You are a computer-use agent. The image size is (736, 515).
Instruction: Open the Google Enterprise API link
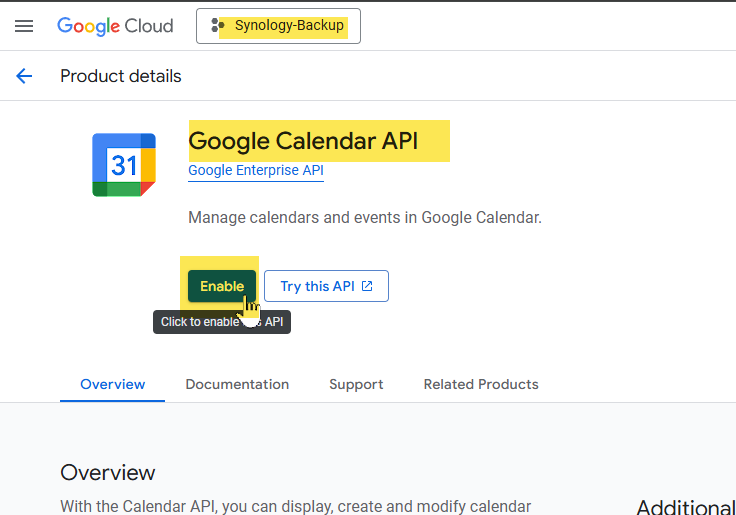pos(256,170)
